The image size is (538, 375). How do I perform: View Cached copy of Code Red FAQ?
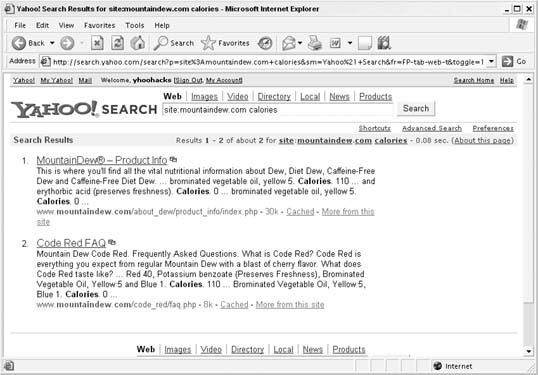click(234, 304)
